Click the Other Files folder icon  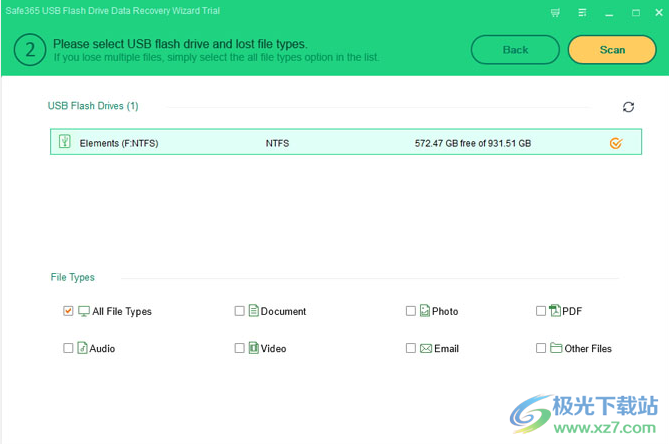pos(556,348)
